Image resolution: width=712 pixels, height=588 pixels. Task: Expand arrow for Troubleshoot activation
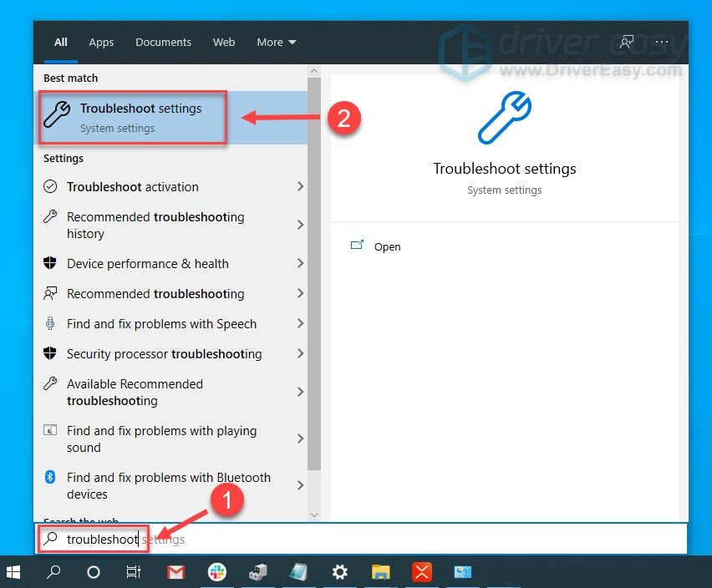pyautogui.click(x=300, y=187)
